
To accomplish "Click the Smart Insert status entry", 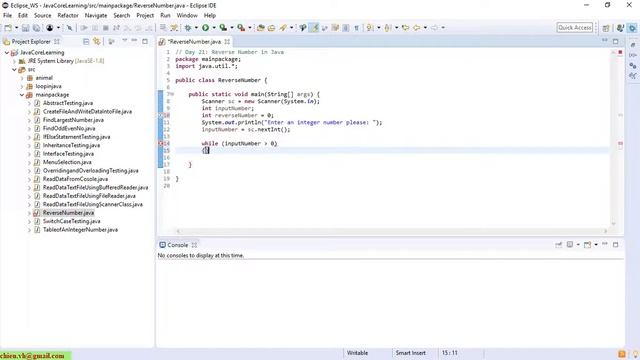I will click(x=410, y=353).
